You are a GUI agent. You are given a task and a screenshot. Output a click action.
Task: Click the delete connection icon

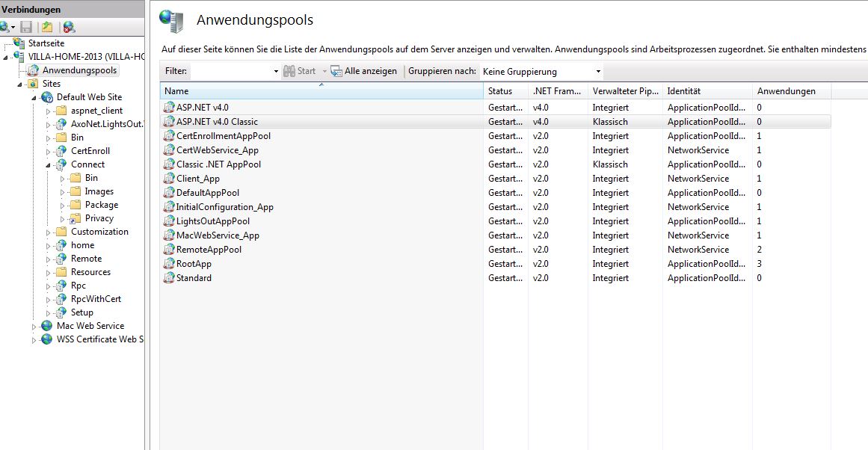click(69, 27)
